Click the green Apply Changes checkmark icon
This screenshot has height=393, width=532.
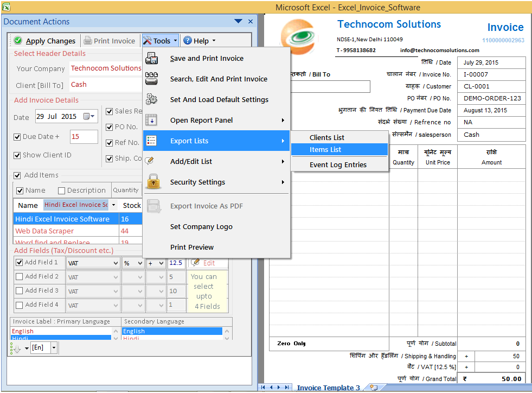point(18,40)
